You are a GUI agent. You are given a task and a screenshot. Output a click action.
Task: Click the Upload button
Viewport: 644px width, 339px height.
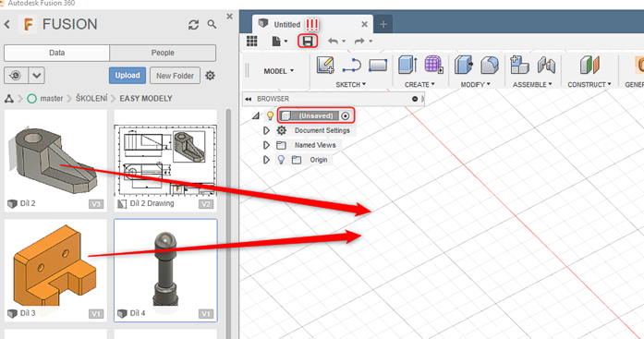pos(128,76)
